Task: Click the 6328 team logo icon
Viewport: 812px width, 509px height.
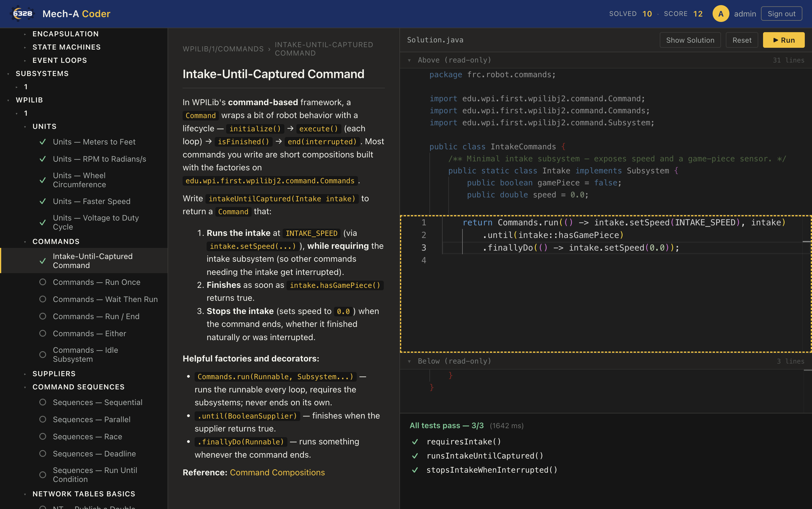Action: click(22, 14)
